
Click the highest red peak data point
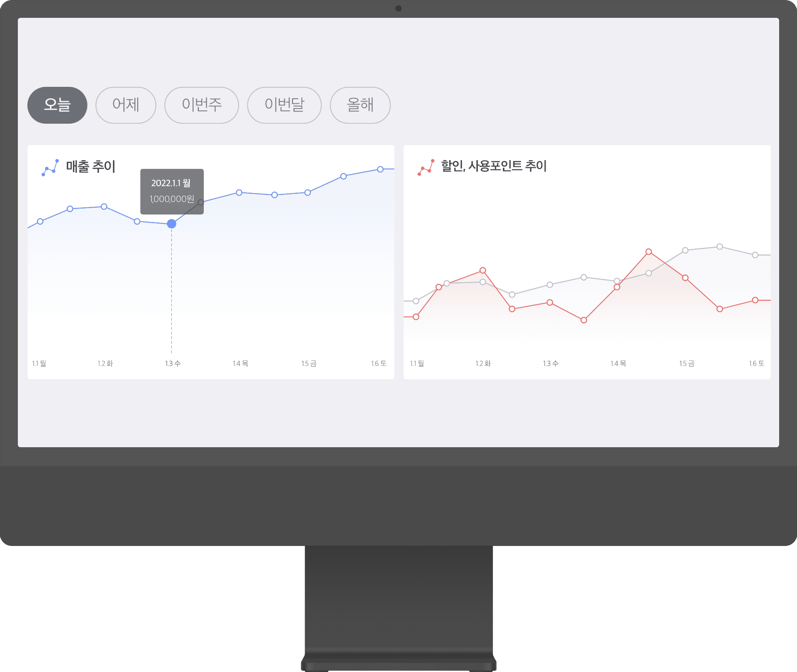click(x=649, y=252)
